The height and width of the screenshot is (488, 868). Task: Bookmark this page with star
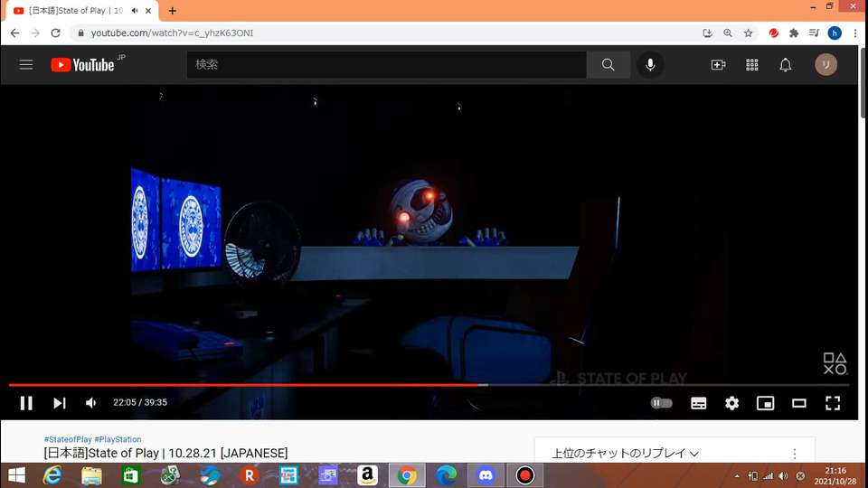coord(748,33)
